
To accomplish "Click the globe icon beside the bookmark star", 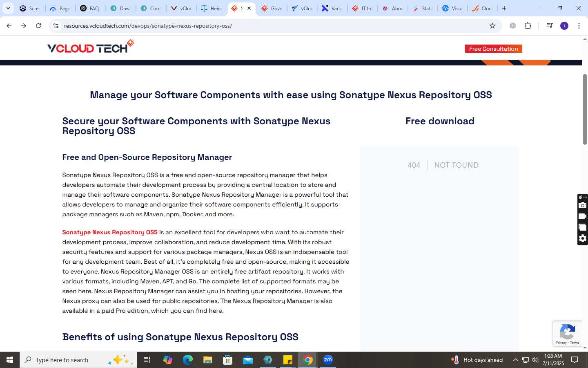I will click(512, 26).
